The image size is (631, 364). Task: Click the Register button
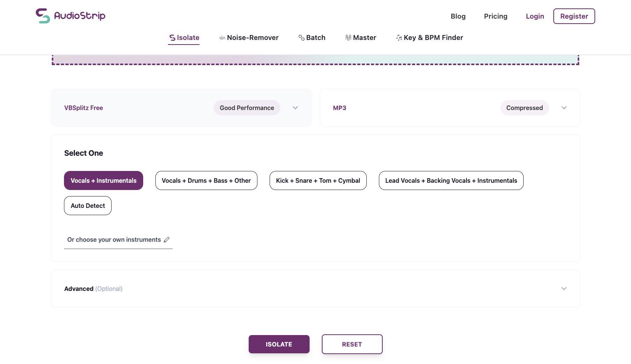[x=574, y=16]
